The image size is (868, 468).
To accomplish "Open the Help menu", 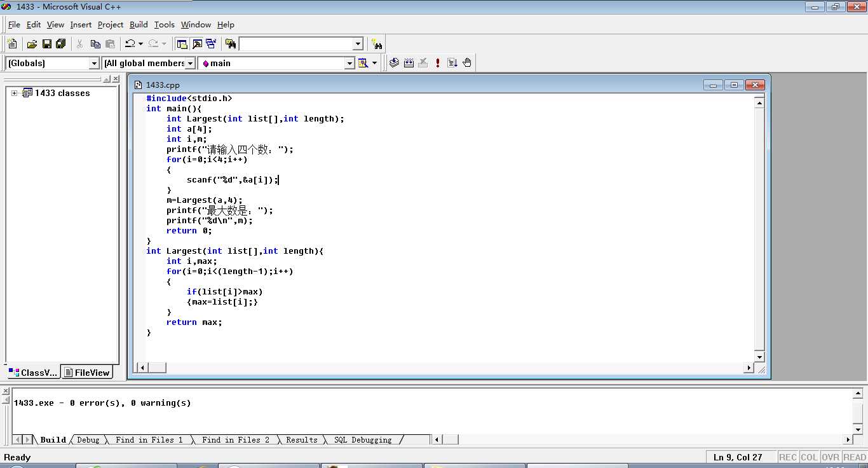I will pyautogui.click(x=226, y=24).
